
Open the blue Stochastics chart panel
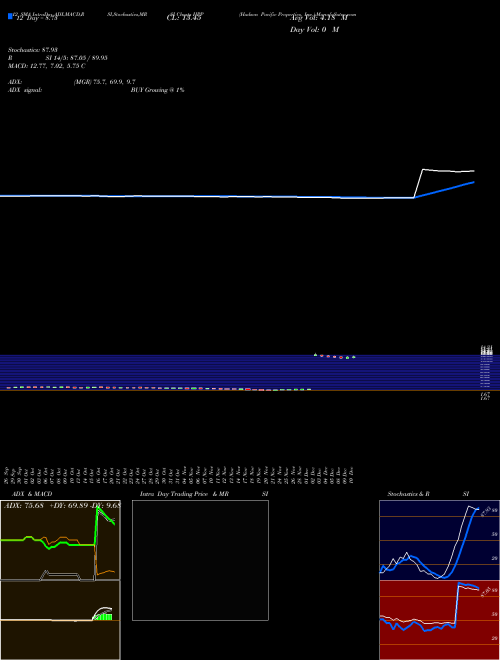pyautogui.click(x=439, y=540)
